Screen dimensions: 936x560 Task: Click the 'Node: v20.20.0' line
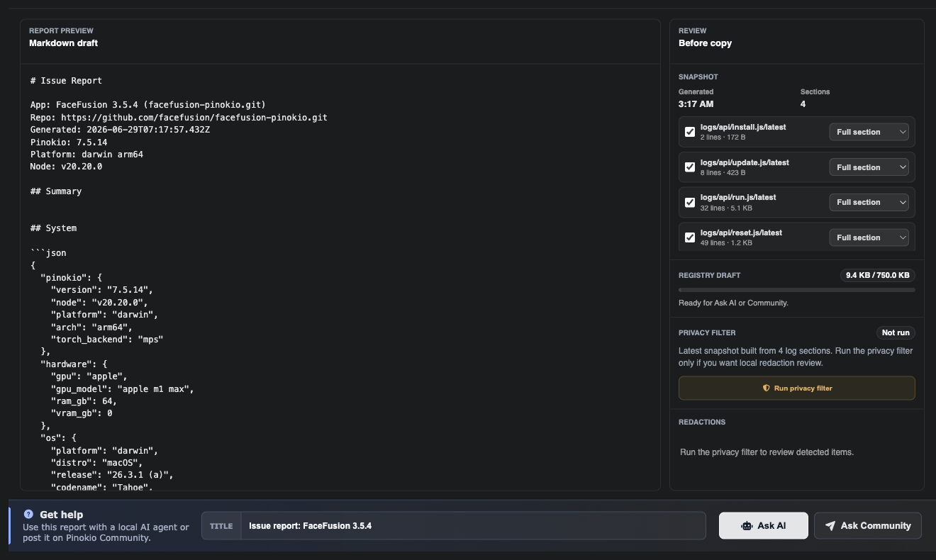coord(66,167)
